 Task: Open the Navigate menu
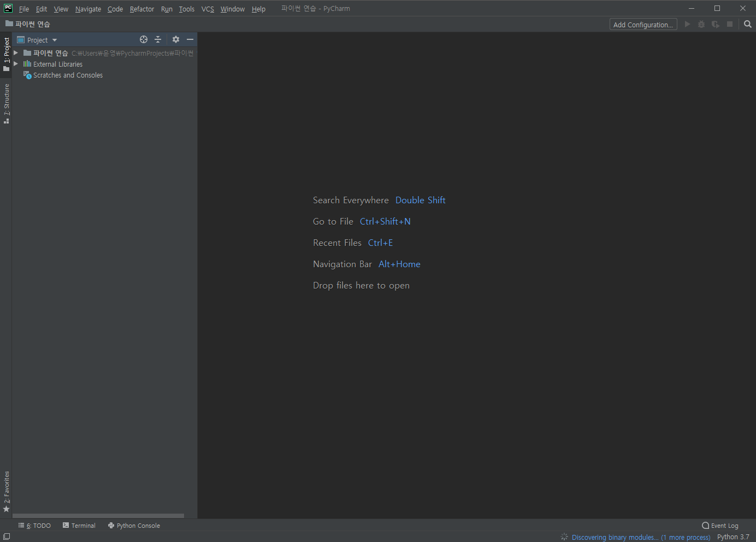click(88, 9)
